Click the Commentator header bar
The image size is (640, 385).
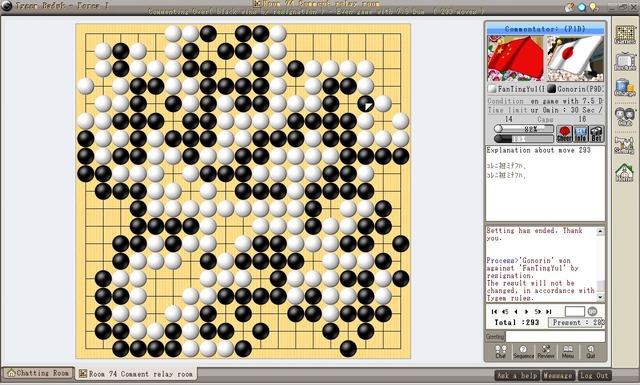[545, 29]
